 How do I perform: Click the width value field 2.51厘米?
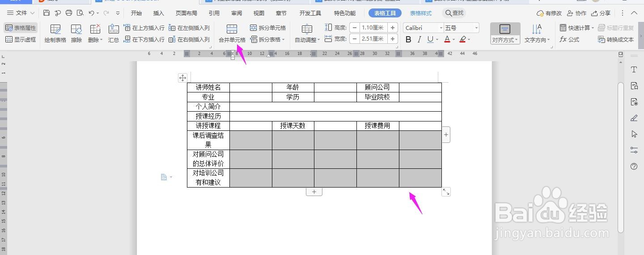(373, 39)
